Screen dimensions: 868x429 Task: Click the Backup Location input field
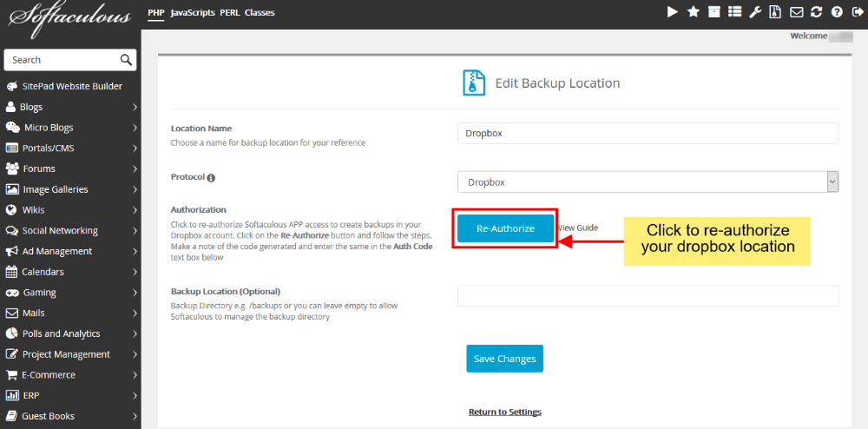[x=648, y=295]
